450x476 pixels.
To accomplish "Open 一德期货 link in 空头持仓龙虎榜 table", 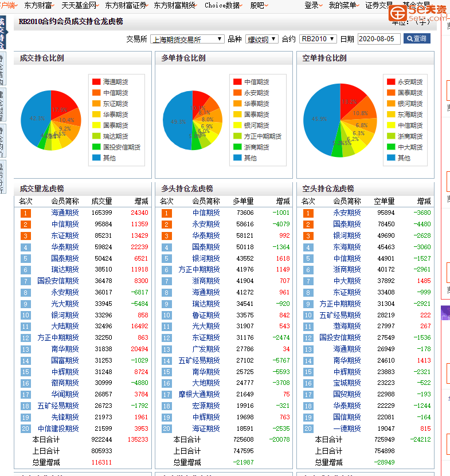I will coord(347,428).
